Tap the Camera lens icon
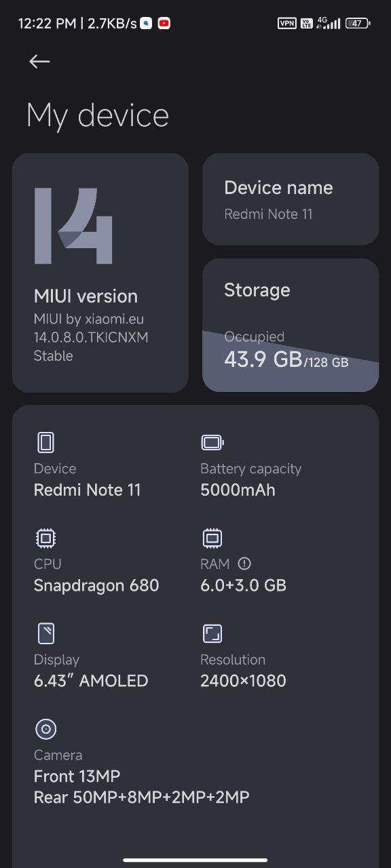The image size is (391, 868). click(45, 729)
